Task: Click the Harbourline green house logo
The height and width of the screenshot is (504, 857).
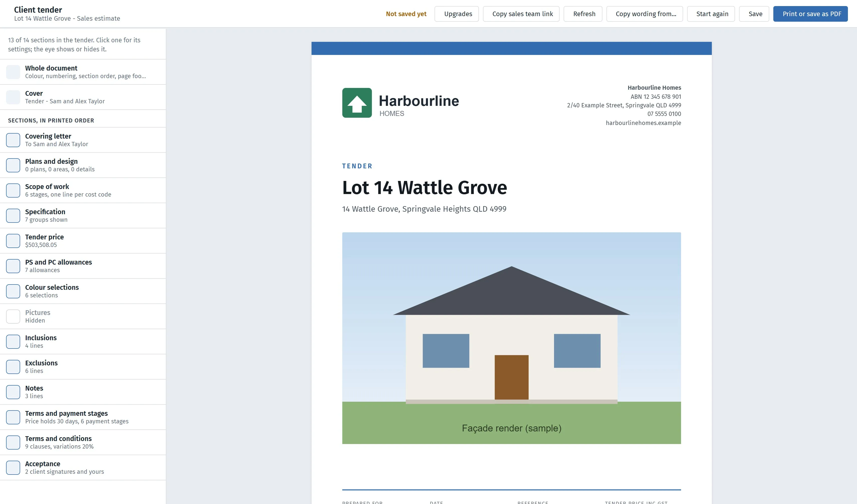Action: 357,103
